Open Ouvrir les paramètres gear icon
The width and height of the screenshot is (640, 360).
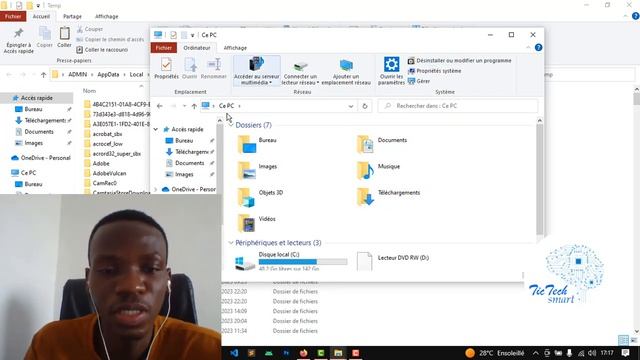[x=391, y=64]
